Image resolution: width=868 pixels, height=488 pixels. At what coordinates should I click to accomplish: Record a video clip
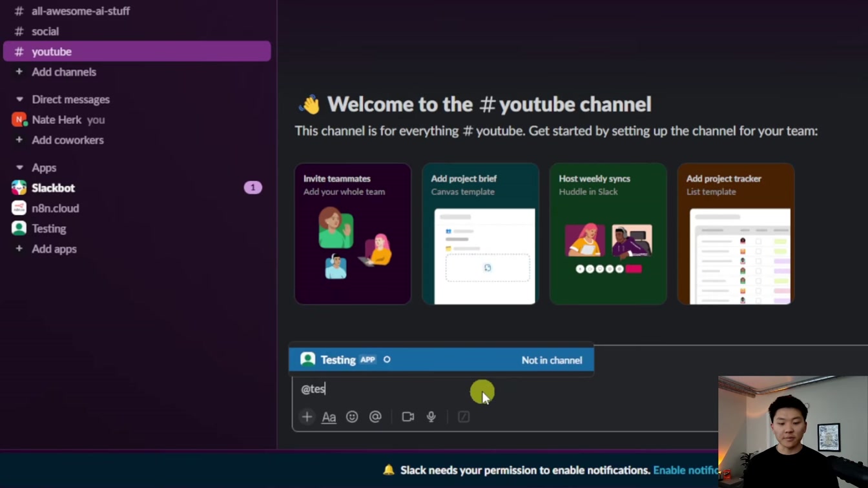408,417
